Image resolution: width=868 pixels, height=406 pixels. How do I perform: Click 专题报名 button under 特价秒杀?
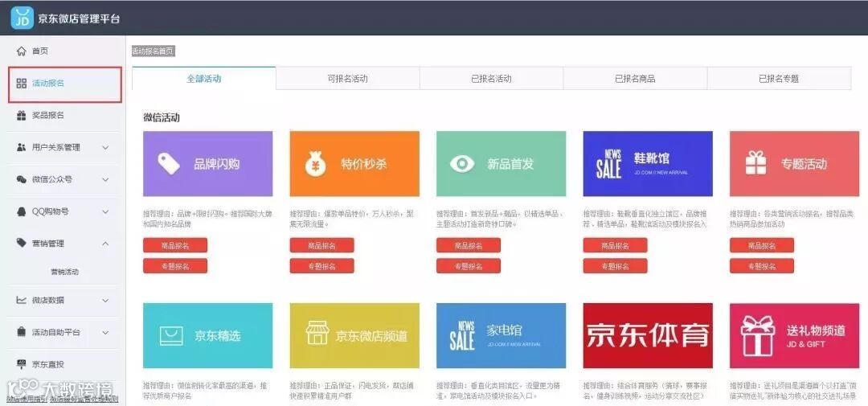[321, 266]
